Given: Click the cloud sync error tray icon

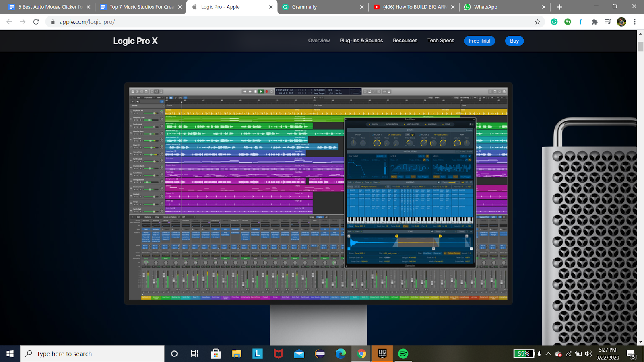Looking at the screenshot, I should (x=558, y=354).
